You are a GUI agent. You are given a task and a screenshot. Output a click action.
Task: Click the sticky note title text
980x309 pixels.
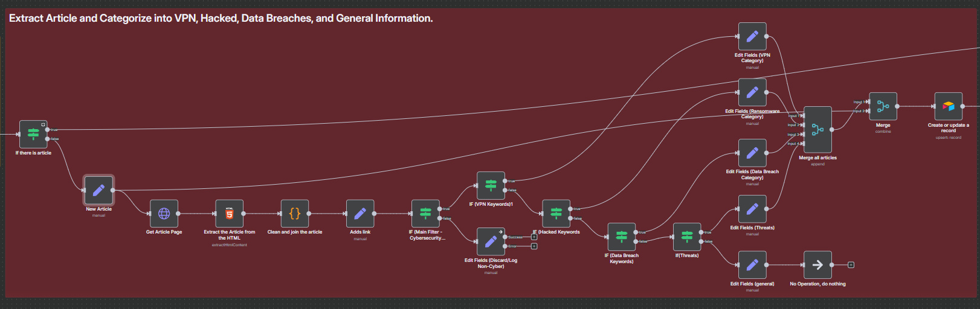click(221, 18)
